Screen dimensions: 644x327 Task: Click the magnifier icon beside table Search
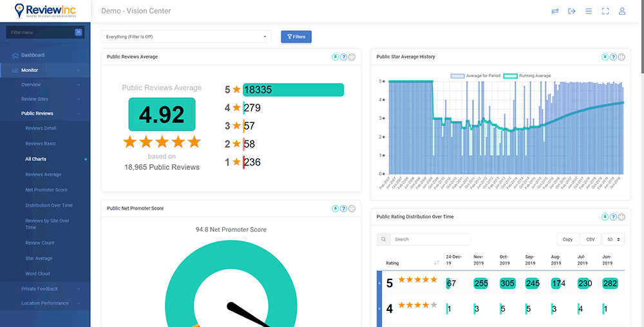tap(383, 239)
